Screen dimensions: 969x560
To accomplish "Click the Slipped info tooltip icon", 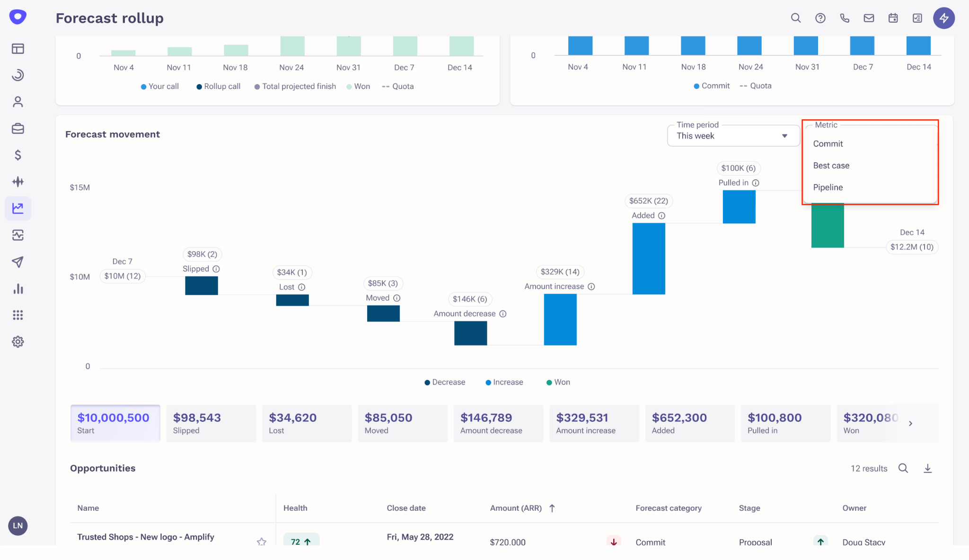I will (217, 269).
